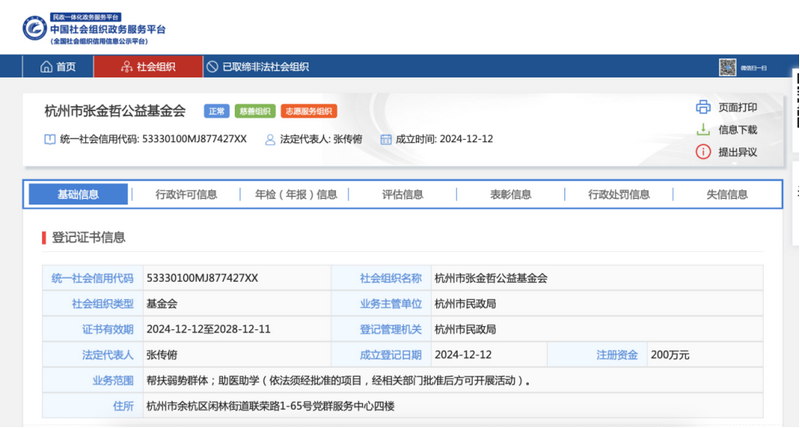The height and width of the screenshot is (428, 800).
Task: Click organization title 杭州市张金哲公益基金会 in header
Action: [115, 111]
